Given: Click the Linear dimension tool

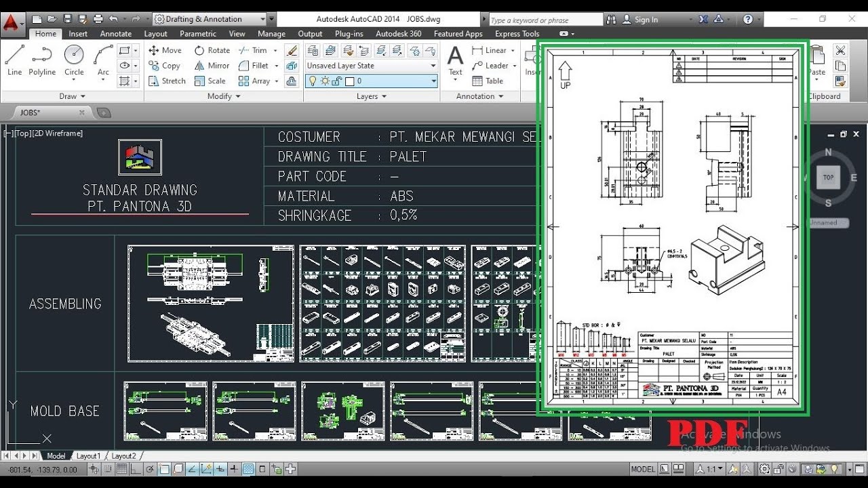Looking at the screenshot, I should 489,50.
